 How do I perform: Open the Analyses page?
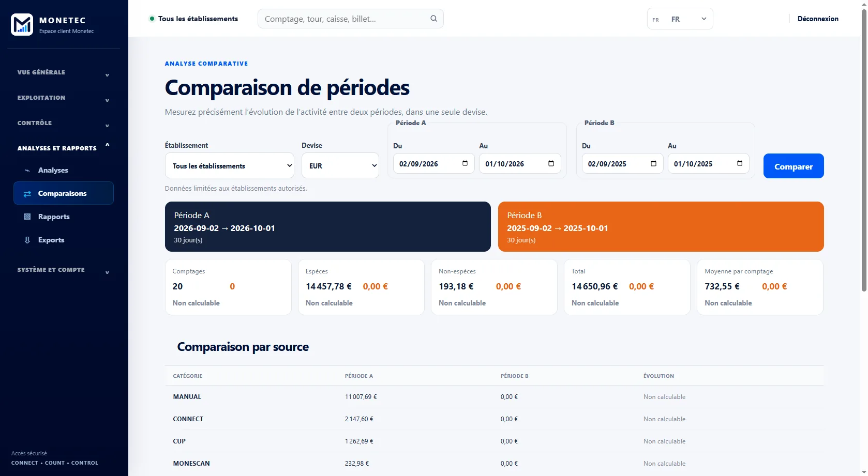(x=64, y=170)
